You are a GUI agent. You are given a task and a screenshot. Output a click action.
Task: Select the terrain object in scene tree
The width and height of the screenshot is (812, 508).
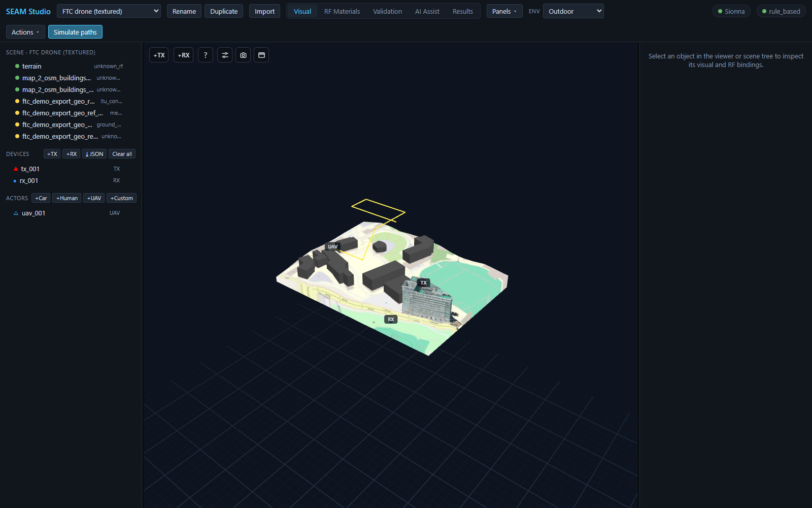pyautogui.click(x=71, y=66)
